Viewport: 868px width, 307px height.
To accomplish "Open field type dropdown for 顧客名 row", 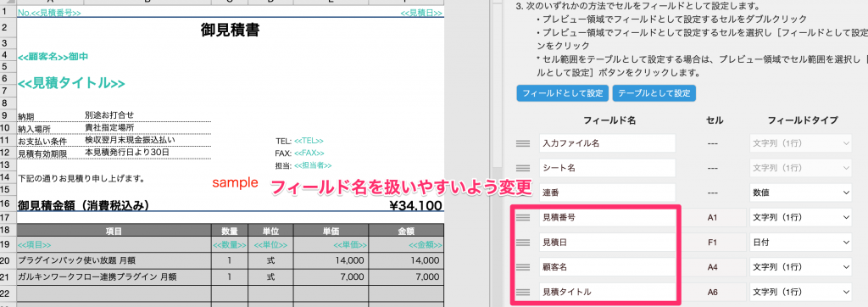I will (x=800, y=267).
